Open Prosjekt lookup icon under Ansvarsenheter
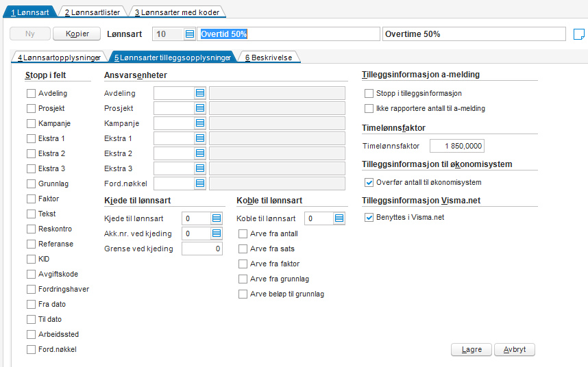Screen dimensions: 588x367 (x=200, y=108)
